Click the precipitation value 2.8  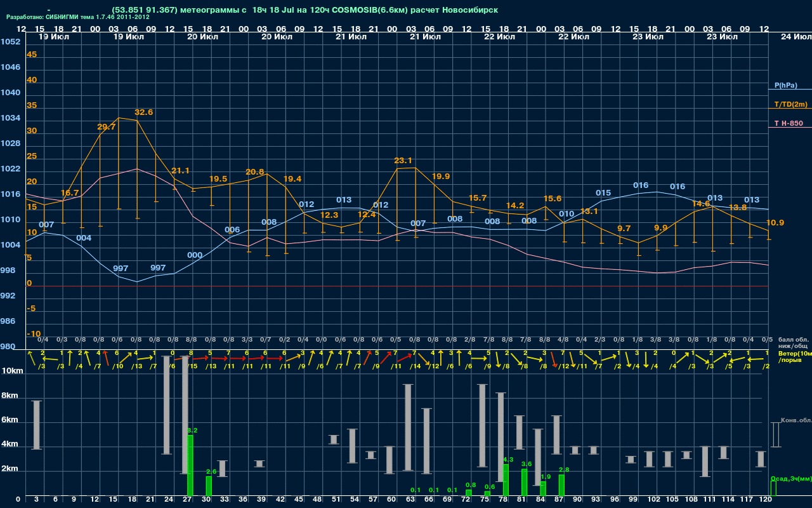point(564,470)
